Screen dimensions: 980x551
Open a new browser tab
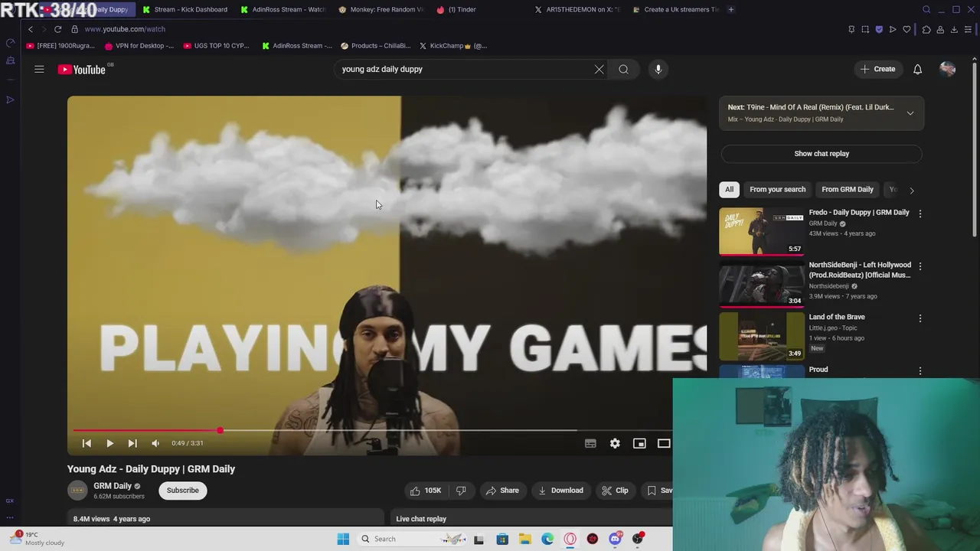731,9
